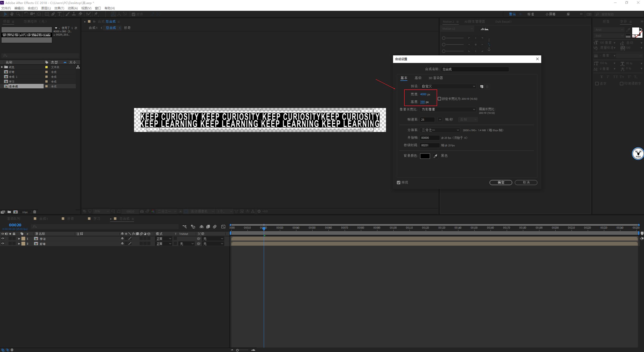
Task: Open the 预设 preset dropdown
Action: click(x=448, y=86)
